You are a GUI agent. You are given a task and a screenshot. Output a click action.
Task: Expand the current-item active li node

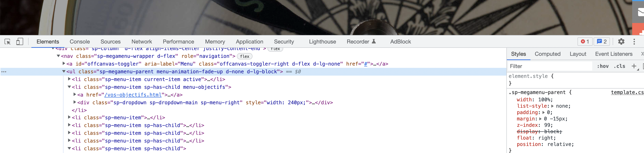69,79
